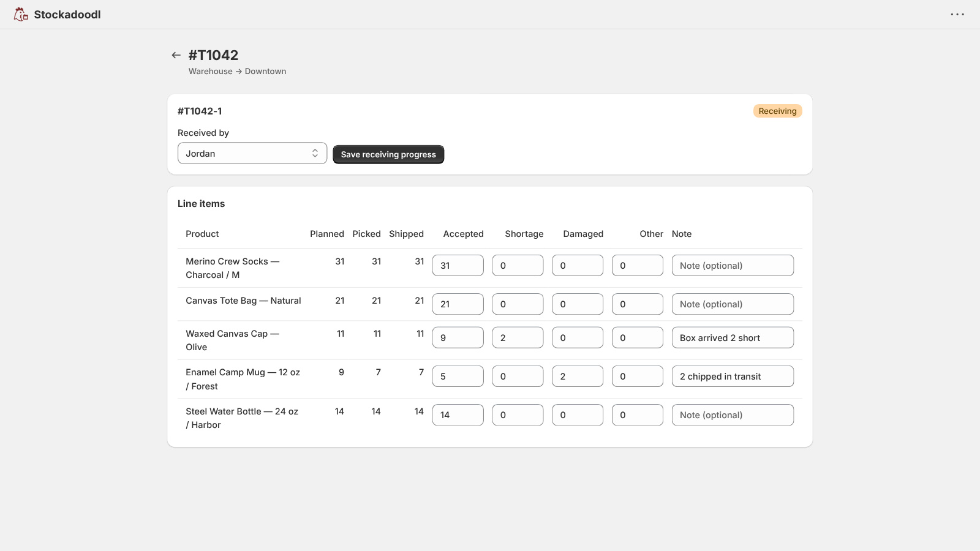The width and height of the screenshot is (980, 551).
Task: Edit Shortage quantity for Waxed Canvas Cap
Action: coord(518,338)
